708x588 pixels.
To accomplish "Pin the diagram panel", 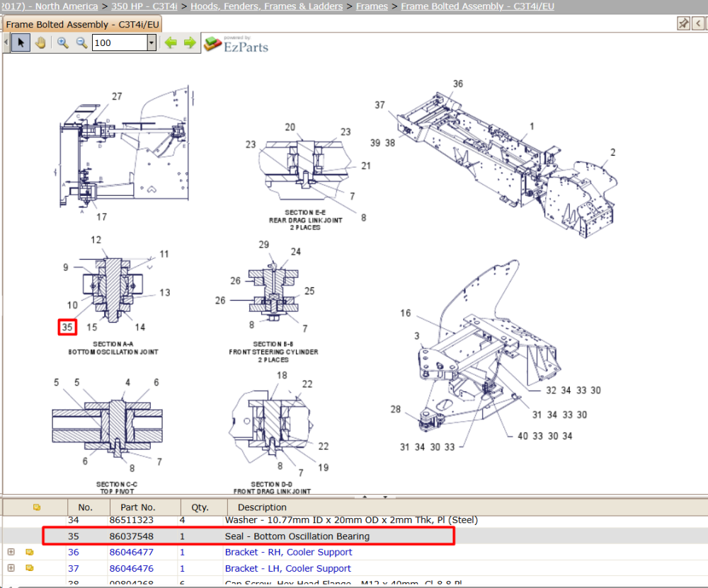I will click(684, 23).
